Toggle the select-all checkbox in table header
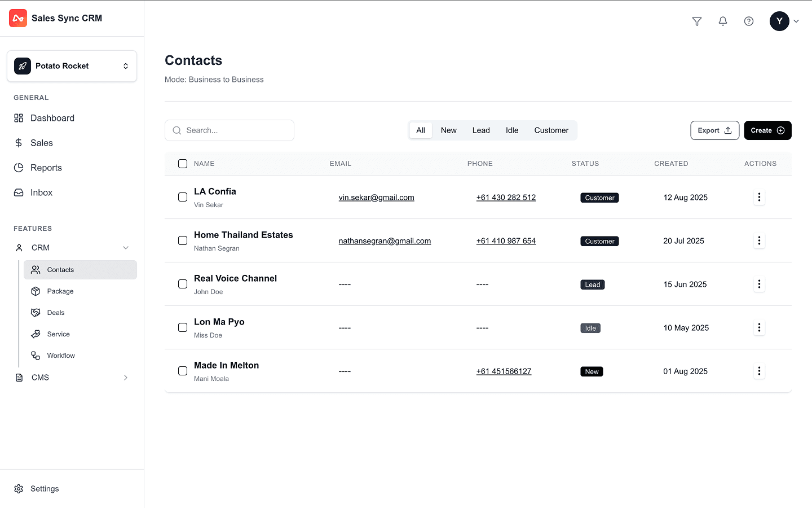 (x=183, y=164)
